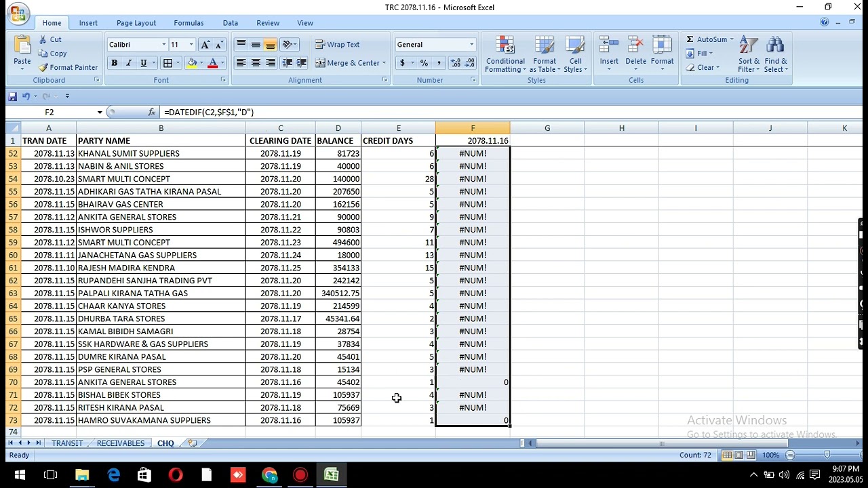Toggle Bold formatting
Image resolution: width=868 pixels, height=488 pixels.
pos(114,63)
